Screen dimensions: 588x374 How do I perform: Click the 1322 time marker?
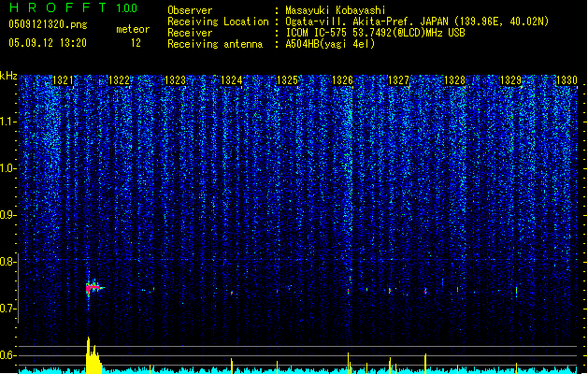click(119, 80)
